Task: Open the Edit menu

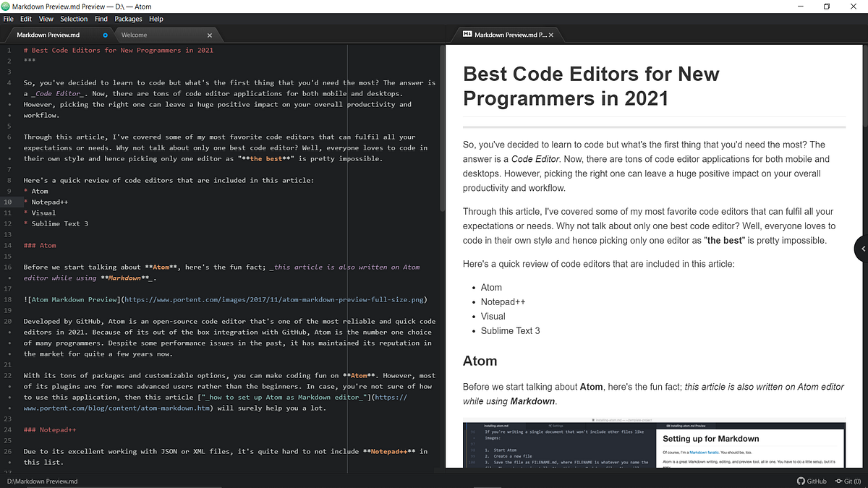Action: click(26, 19)
